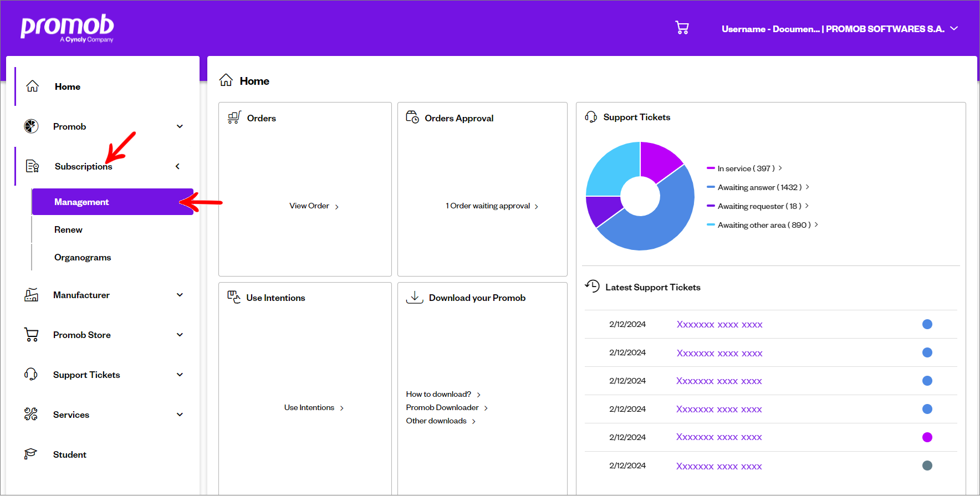980x496 pixels.
Task: Click the Support Tickets headset sidebar icon
Action: click(31, 375)
